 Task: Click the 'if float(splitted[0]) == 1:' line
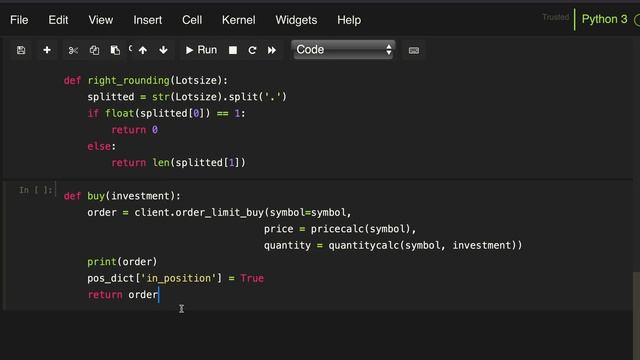[x=166, y=113]
